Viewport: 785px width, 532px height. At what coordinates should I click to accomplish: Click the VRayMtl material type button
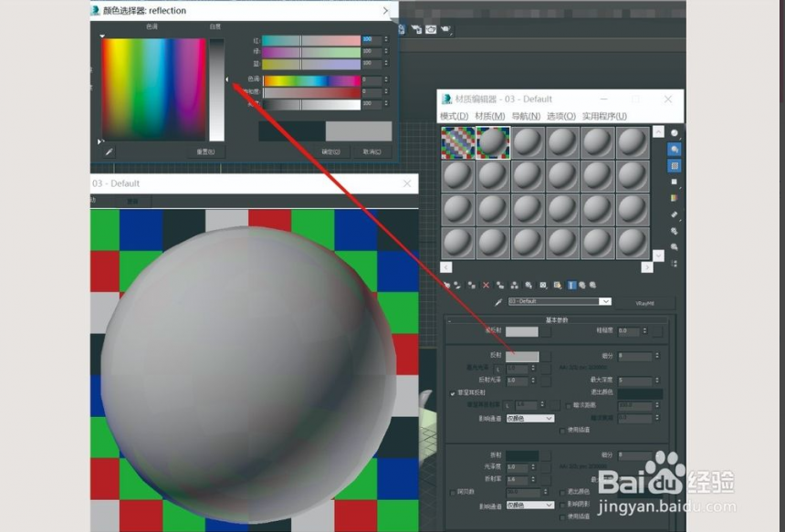tap(644, 303)
